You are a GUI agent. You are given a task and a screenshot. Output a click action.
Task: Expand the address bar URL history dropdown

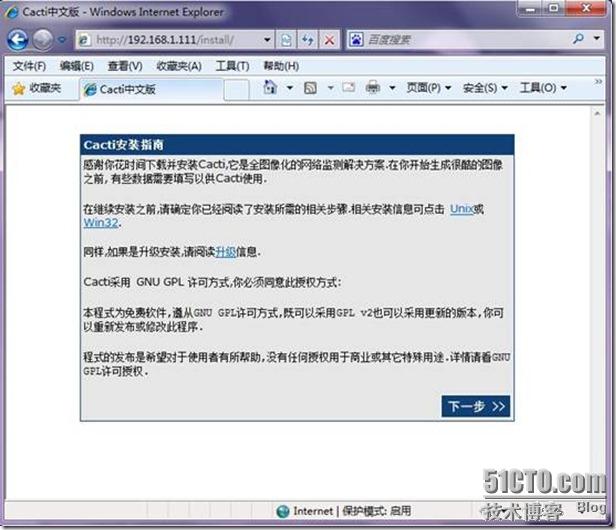[267, 40]
